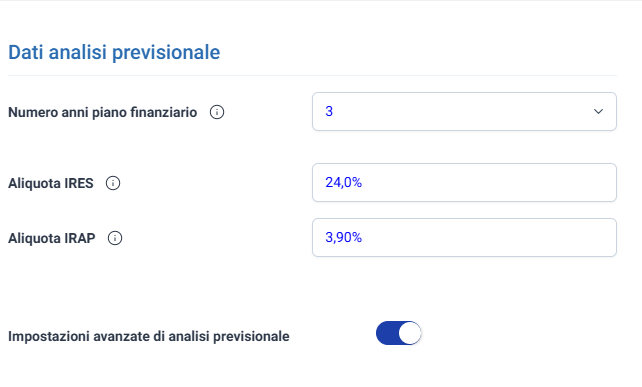Click the Numero anni piano finanziario label
The height and width of the screenshot is (387, 642).
(x=102, y=112)
